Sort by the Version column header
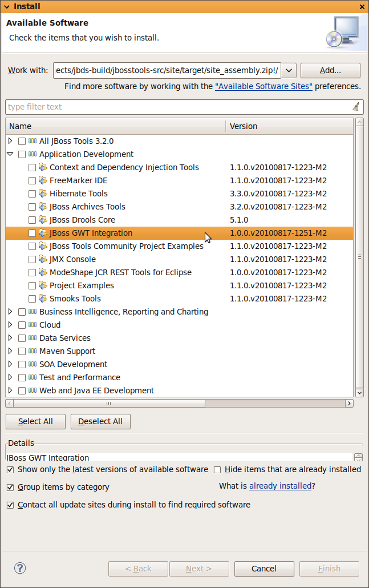The image size is (369, 588). click(x=289, y=126)
